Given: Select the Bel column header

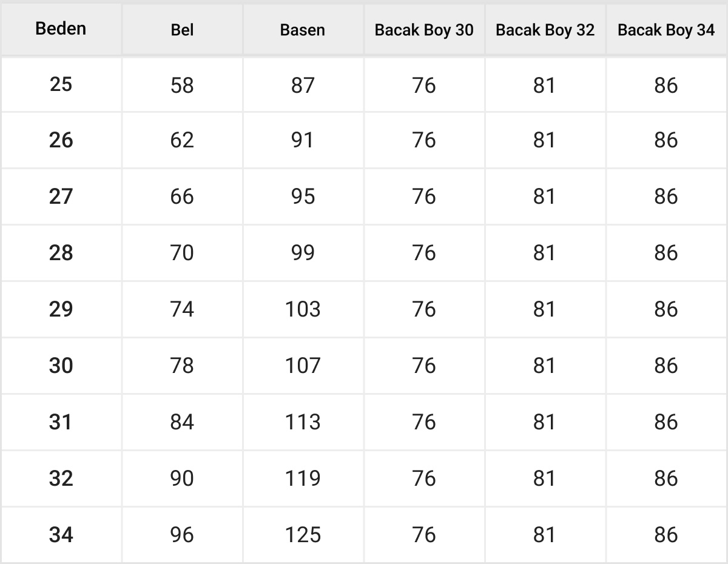Looking at the screenshot, I should coord(182,30).
